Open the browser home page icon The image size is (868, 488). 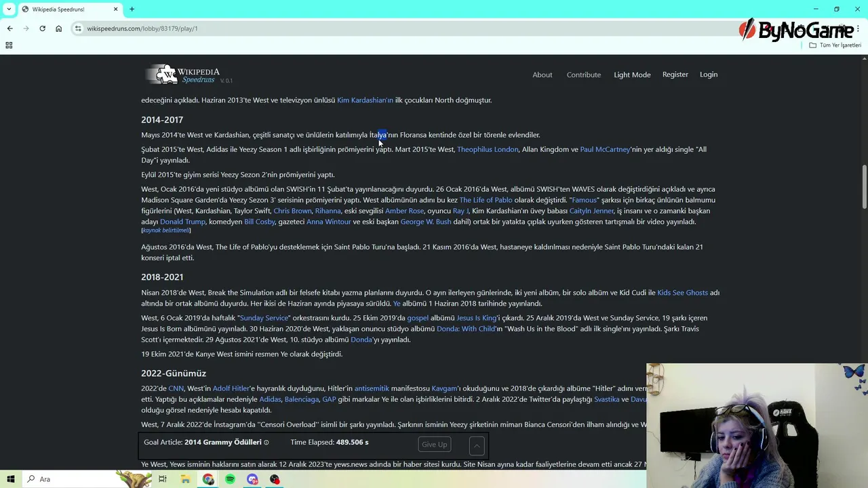click(58, 28)
